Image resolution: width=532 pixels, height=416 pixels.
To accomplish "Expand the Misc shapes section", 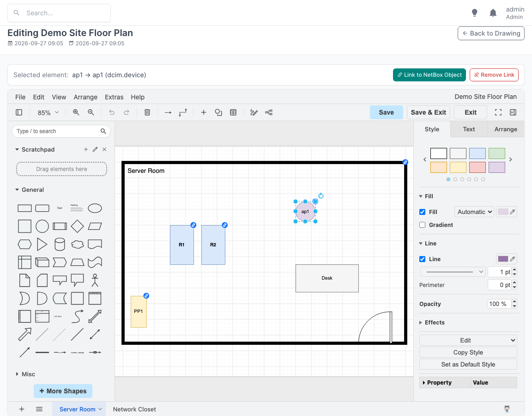I will tap(25, 374).
